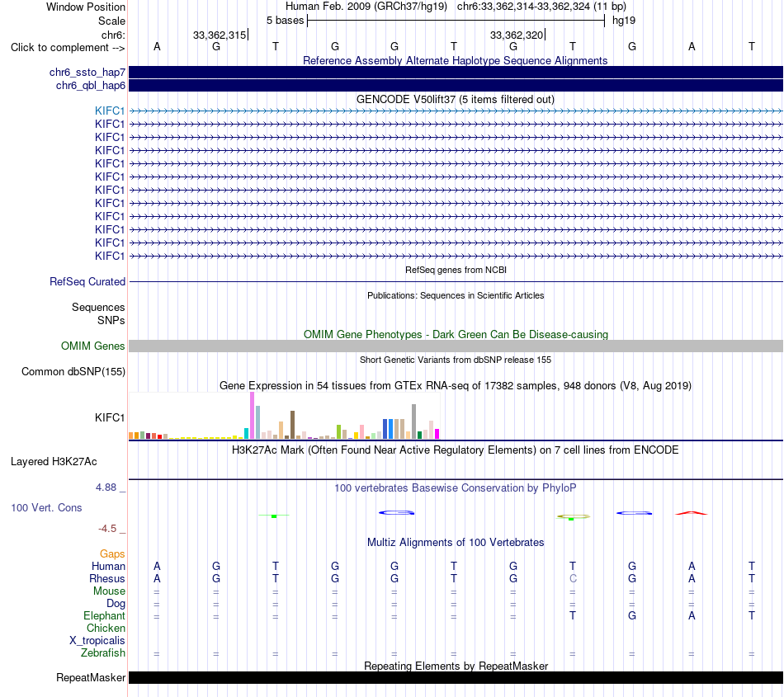Viewport: 784px width, 697px height.
Task: Click the Sequences subtrack label
Action: 98,308
